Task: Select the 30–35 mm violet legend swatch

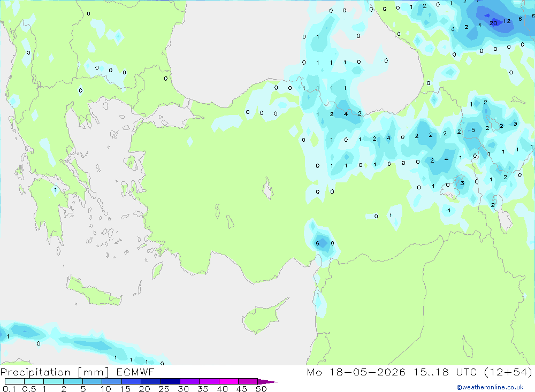Action: pos(189,381)
